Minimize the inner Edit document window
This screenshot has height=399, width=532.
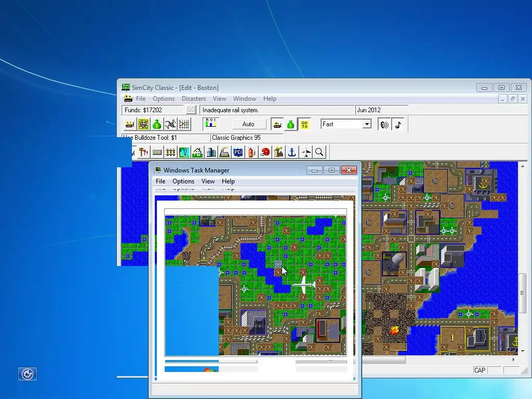click(x=502, y=99)
